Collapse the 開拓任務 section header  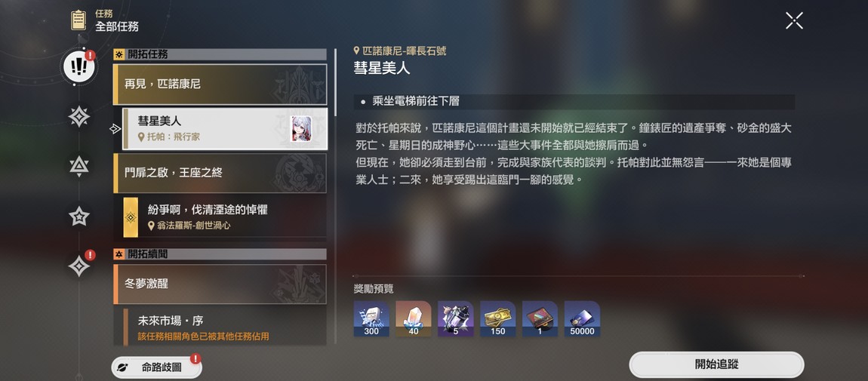(x=220, y=54)
